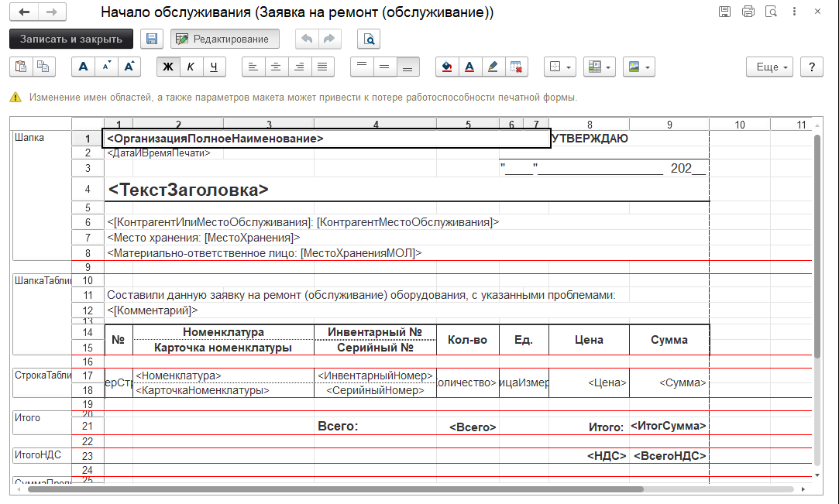Clear formatting with the delete format icon
The height and width of the screenshot is (504, 839).
pyautogui.click(x=516, y=67)
